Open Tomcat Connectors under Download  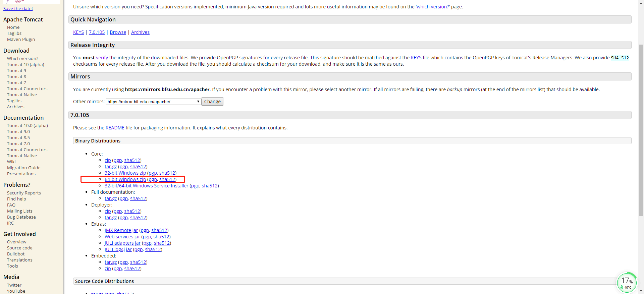27,89
